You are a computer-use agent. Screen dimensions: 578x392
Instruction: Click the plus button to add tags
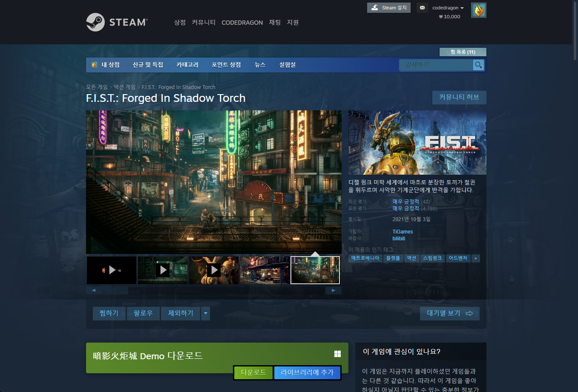point(476,258)
